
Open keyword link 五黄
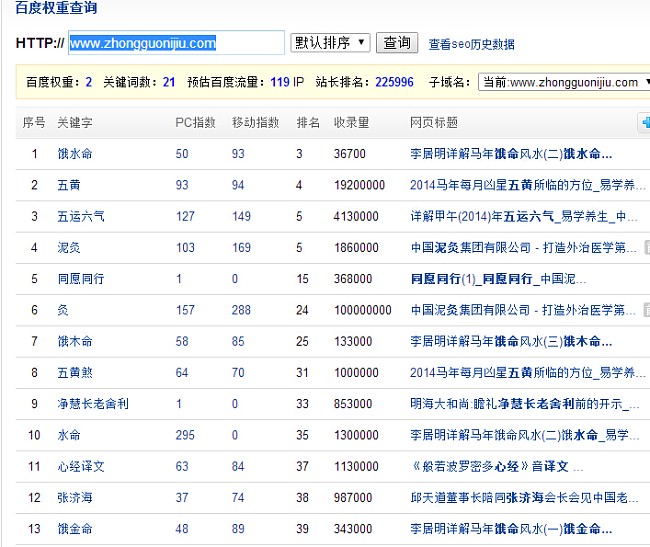(x=69, y=185)
